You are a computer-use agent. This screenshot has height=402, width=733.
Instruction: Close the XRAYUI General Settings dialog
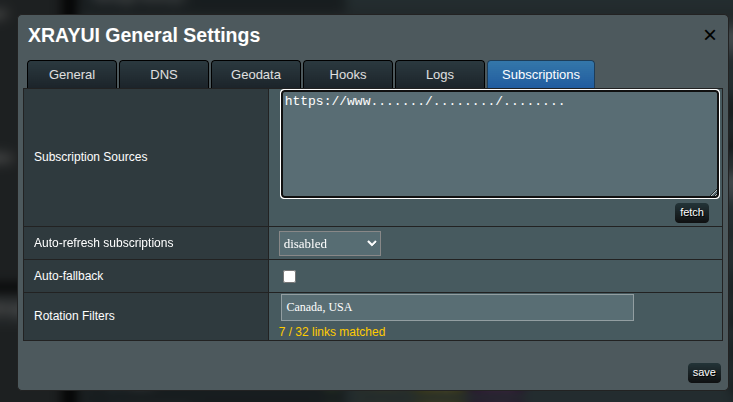[710, 35]
